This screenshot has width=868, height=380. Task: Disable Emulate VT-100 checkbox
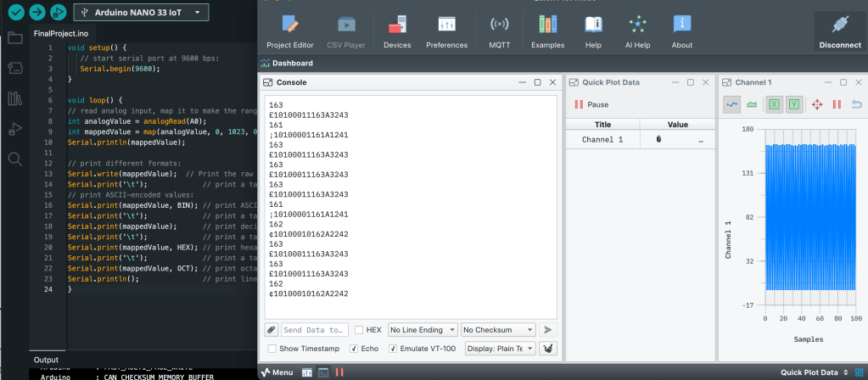(393, 349)
